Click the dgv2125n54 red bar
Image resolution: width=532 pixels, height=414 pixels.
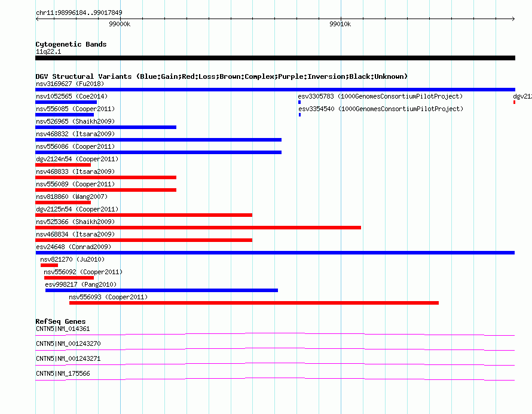[x=144, y=215]
